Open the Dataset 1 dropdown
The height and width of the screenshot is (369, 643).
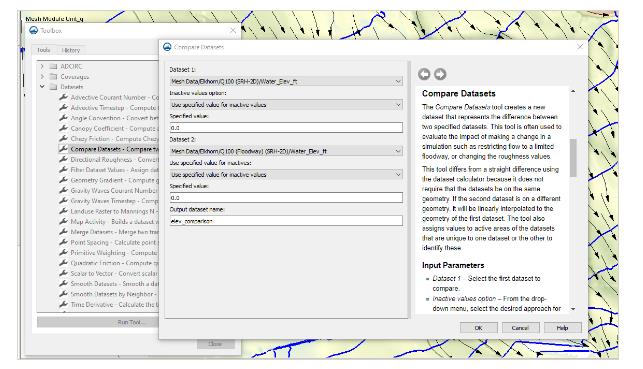pyautogui.click(x=286, y=82)
